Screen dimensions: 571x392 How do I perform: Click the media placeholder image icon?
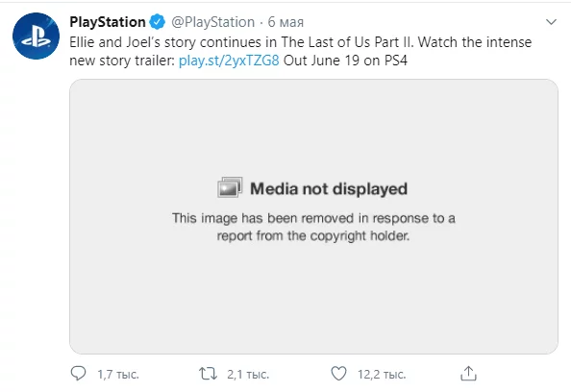(230, 187)
